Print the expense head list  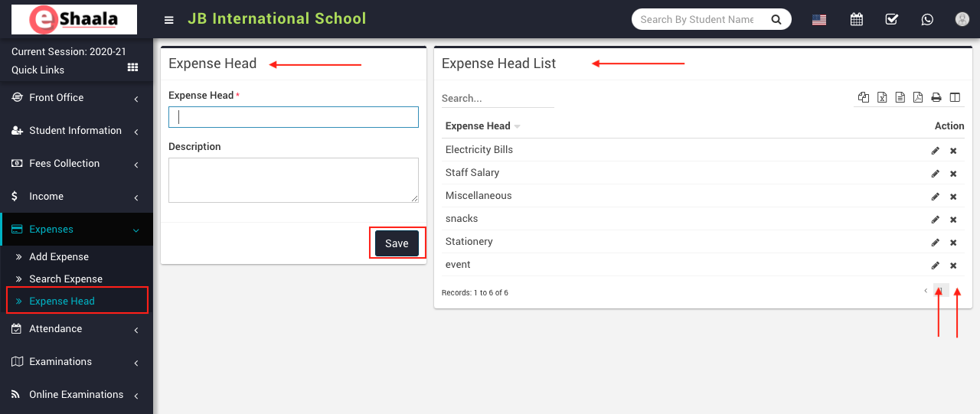[936, 97]
